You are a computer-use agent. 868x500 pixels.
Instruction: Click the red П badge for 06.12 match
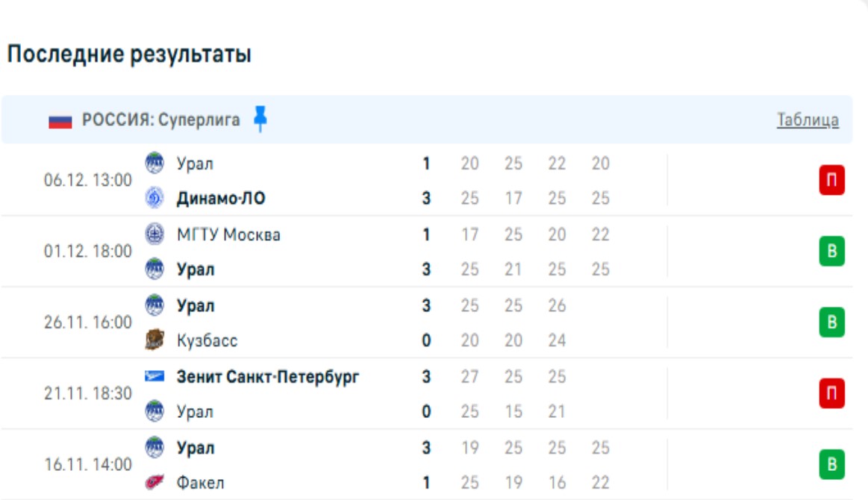[x=831, y=181]
